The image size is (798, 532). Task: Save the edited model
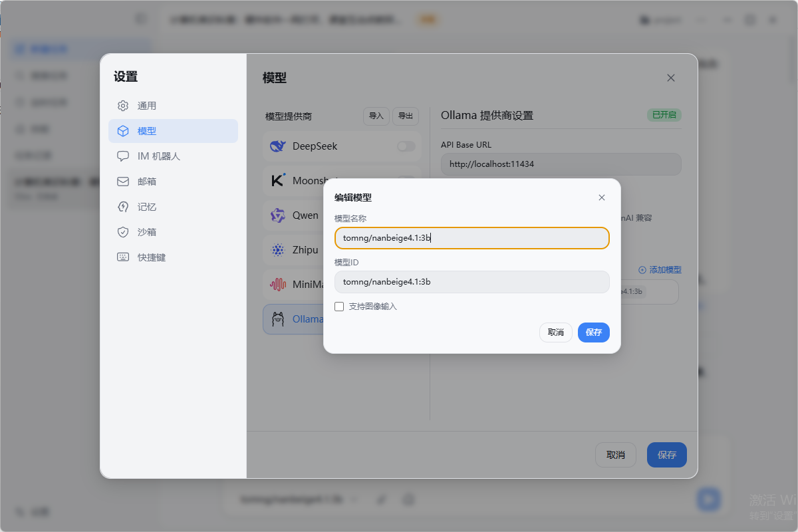click(594, 332)
